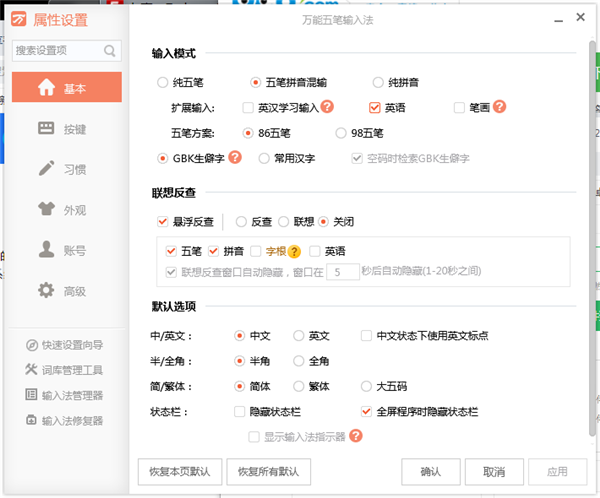Toggle 悬浮反查 checkbox
600x498 pixels.
pos(163,221)
